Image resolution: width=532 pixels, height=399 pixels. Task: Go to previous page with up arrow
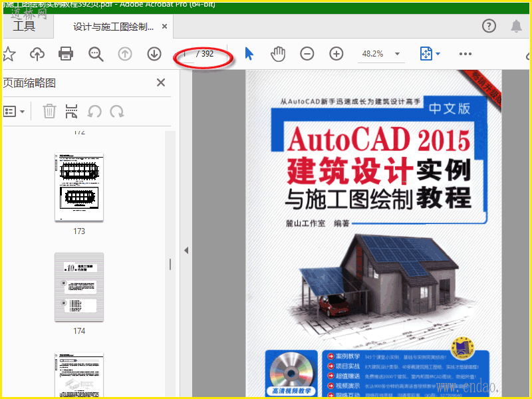coord(125,54)
